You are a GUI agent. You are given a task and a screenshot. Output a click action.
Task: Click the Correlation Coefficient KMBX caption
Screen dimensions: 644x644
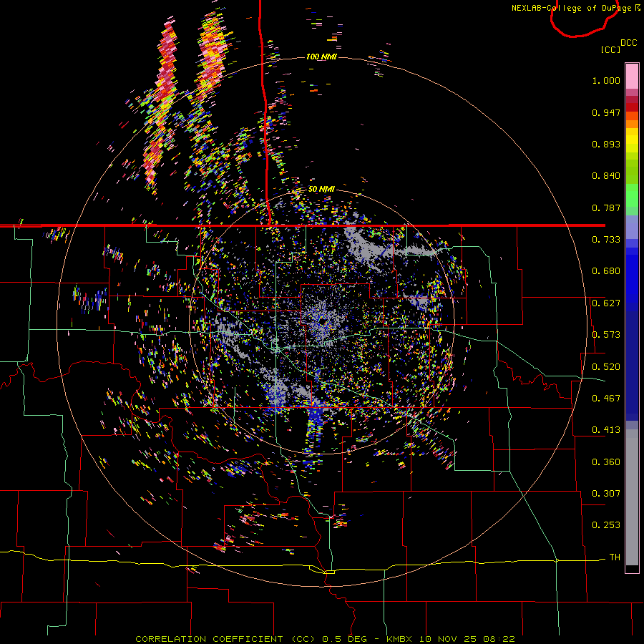[325, 639]
